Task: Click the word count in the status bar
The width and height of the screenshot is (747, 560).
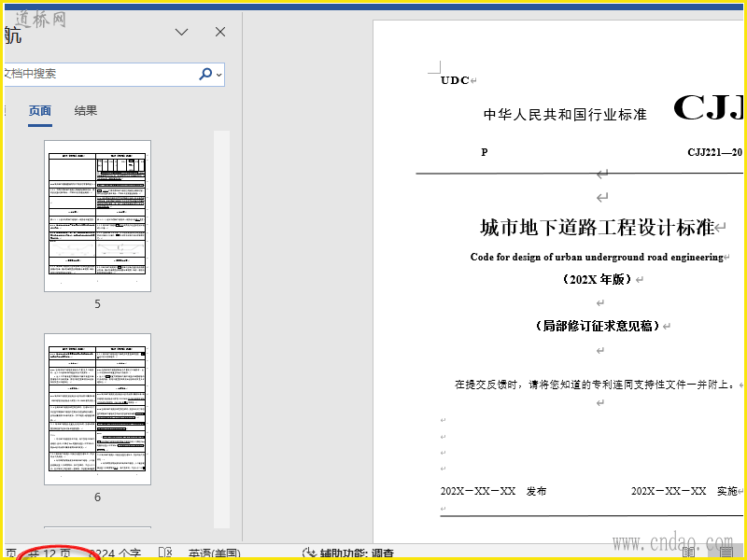Action: [x=115, y=554]
